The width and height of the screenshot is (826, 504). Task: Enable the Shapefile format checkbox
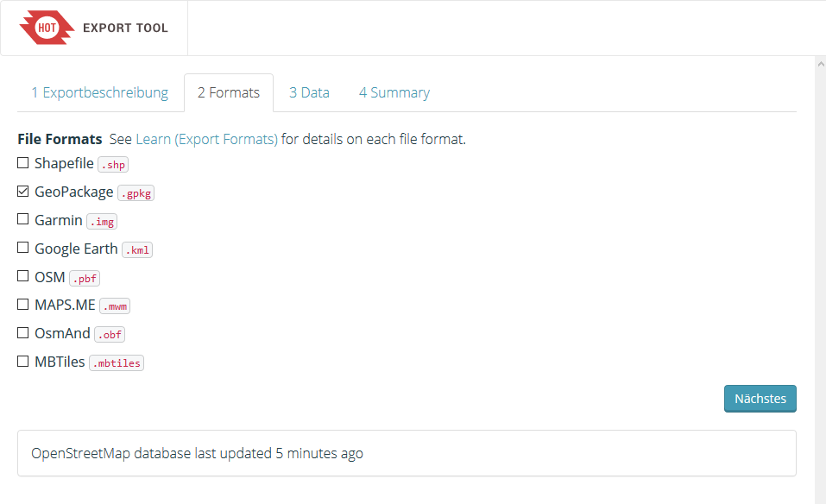[x=23, y=163]
